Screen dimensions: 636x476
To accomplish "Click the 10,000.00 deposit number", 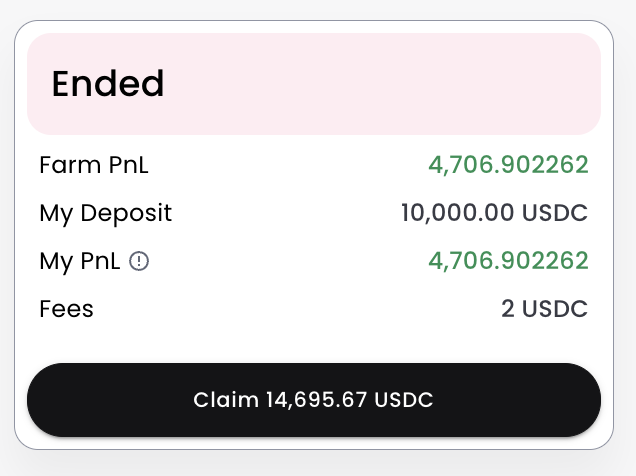I will 457,213.
